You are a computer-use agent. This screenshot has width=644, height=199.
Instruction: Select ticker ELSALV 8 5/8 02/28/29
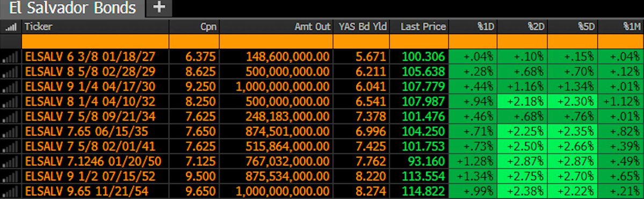click(90, 72)
